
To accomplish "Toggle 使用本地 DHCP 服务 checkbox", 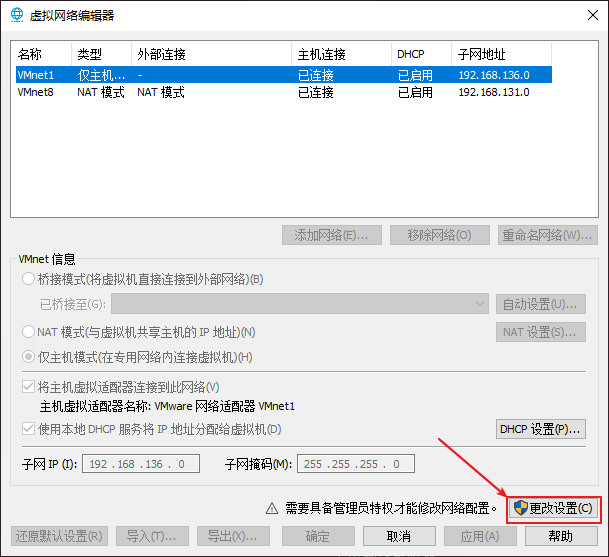I will pos(28,429).
